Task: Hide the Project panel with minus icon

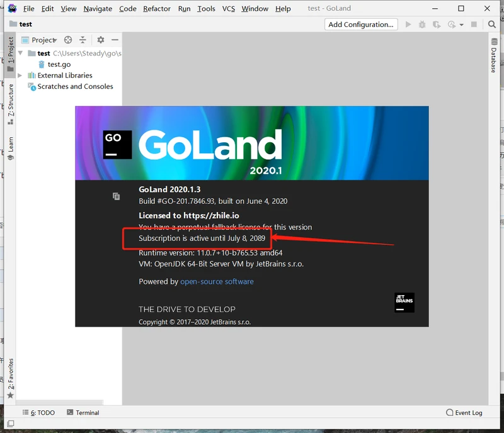Action: coord(115,40)
